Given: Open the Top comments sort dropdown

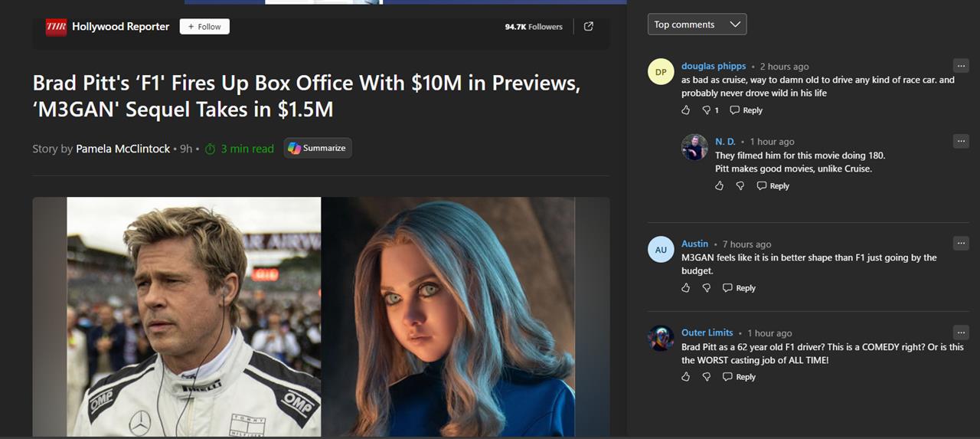Looking at the screenshot, I should pyautogui.click(x=697, y=25).
